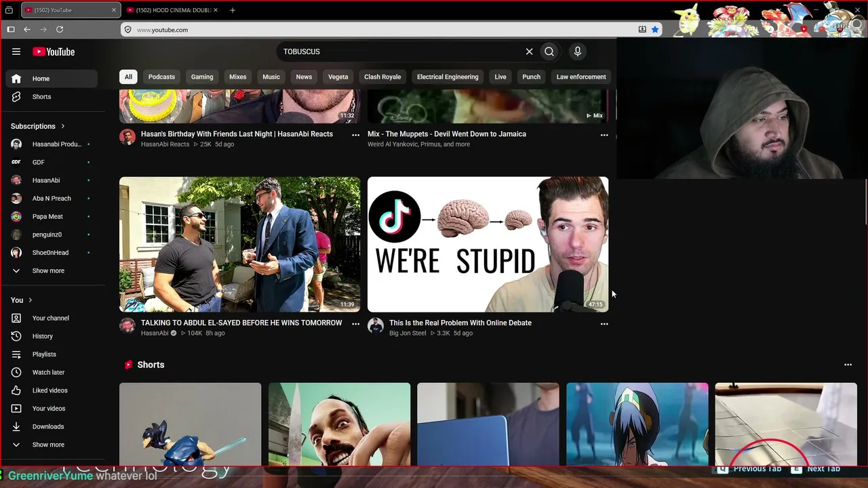Image resolution: width=868 pixels, height=488 pixels.
Task: Open the Shorts shelf options menu
Action: [848, 365]
